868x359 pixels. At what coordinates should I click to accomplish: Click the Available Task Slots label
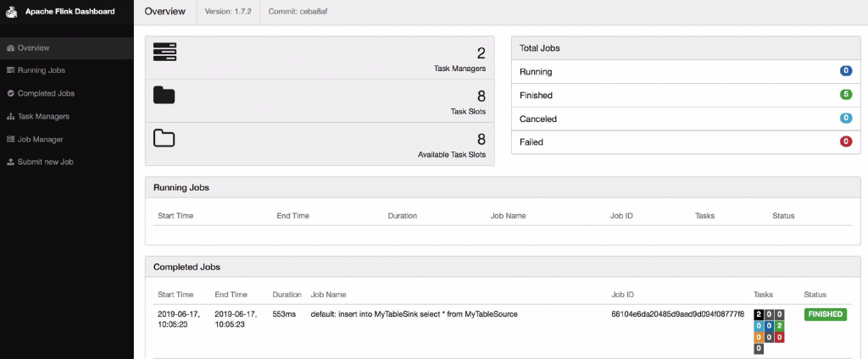(x=452, y=154)
